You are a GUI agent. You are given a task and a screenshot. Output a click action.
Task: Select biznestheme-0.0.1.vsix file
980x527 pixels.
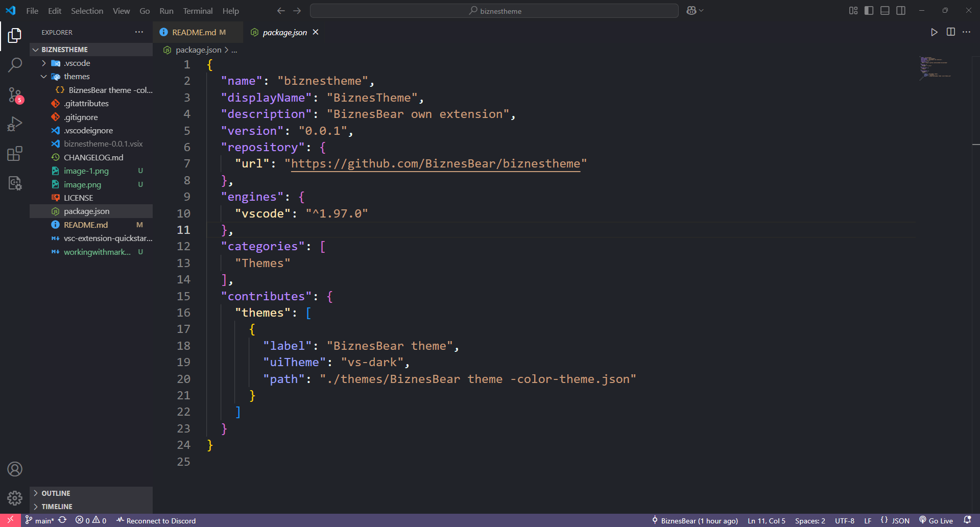pyautogui.click(x=91, y=144)
